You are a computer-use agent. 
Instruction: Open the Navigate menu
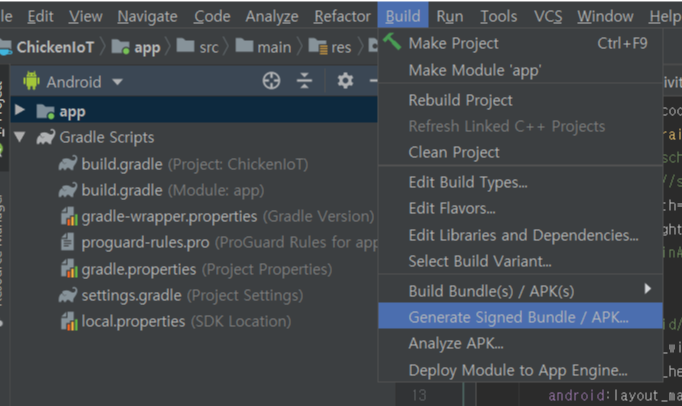coord(147,17)
